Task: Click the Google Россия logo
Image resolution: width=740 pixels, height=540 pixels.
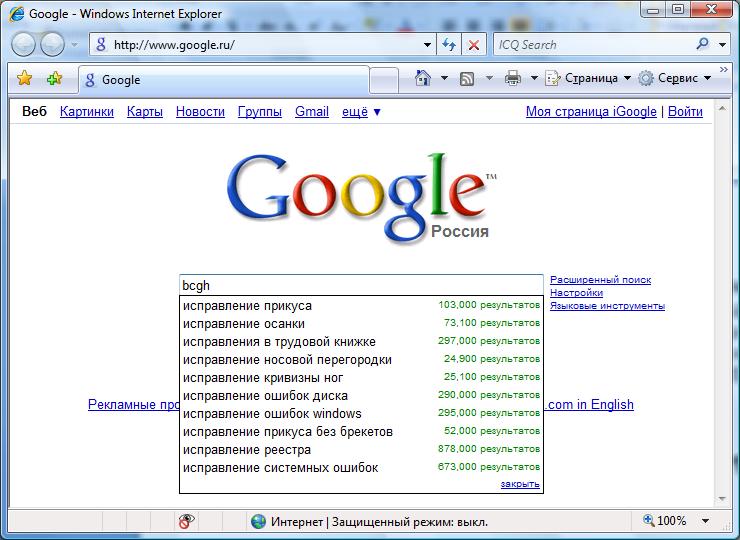Action: point(361,197)
